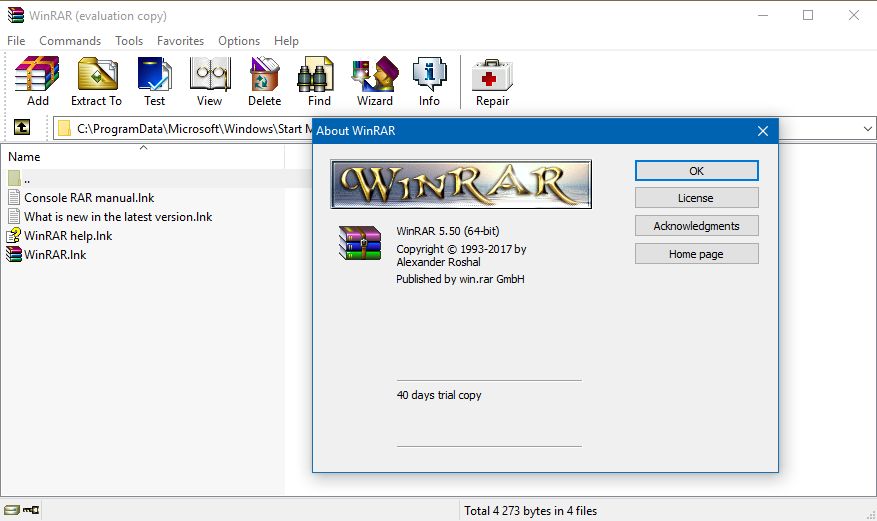Open the Favorites menu
Viewport: 877px width, 521px height.
pyautogui.click(x=180, y=41)
